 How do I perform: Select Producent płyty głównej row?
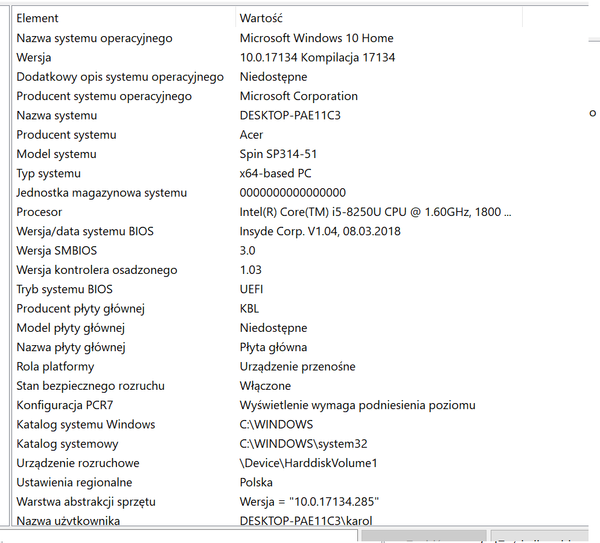tap(80, 309)
